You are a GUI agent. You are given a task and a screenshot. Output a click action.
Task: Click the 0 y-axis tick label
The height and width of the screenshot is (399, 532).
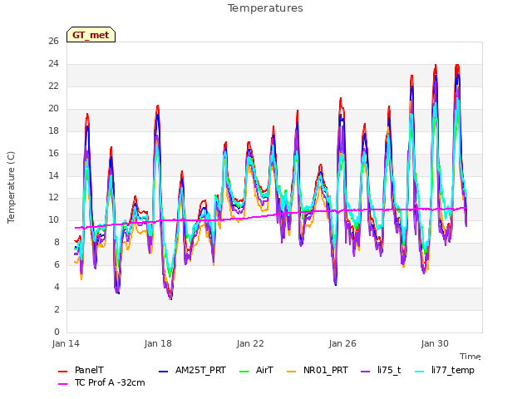[57, 332]
